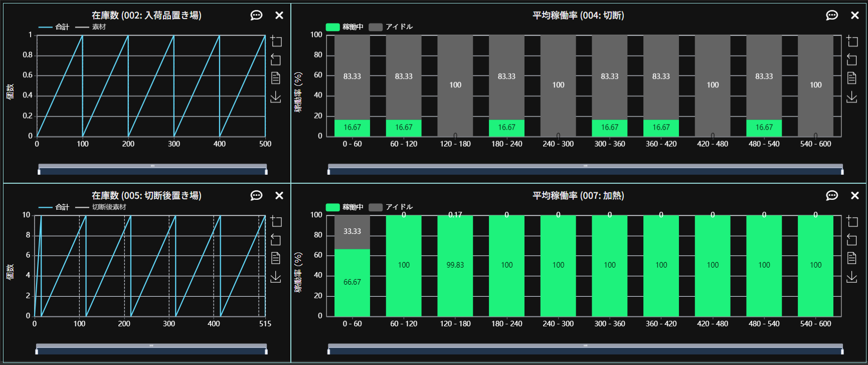Reset zoom on 平均稼働率 (004: 切断) chart
Viewport: 868px width, 365px height.
851,60
